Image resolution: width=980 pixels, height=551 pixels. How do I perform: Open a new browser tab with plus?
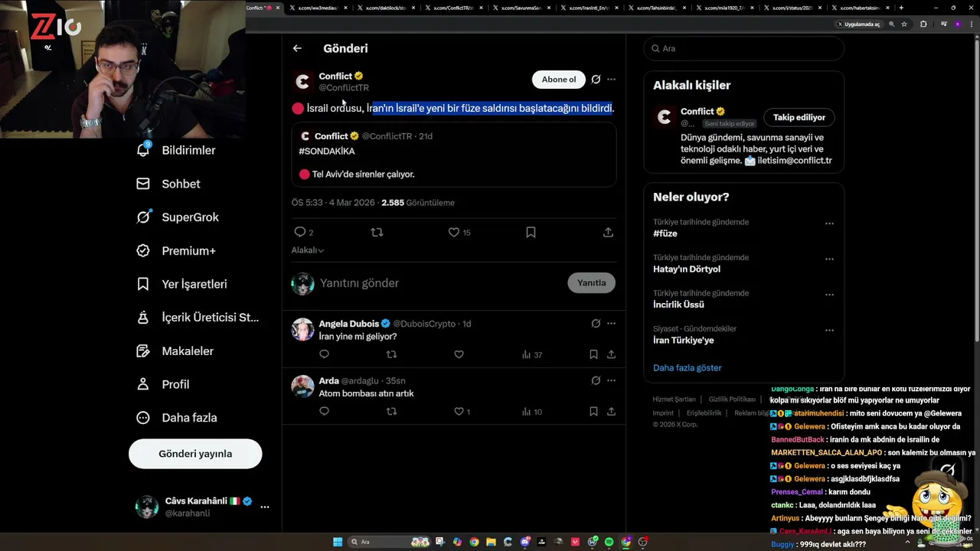pyautogui.click(x=901, y=8)
